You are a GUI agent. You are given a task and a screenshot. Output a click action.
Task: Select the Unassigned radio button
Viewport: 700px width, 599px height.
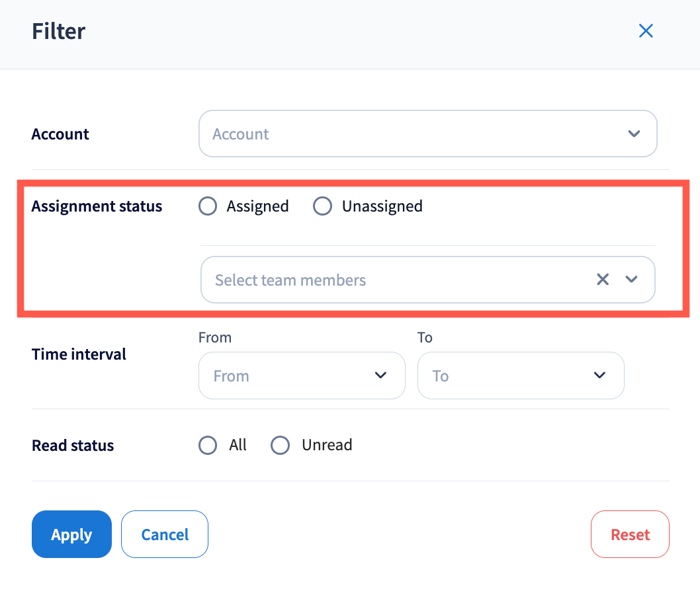(x=322, y=206)
